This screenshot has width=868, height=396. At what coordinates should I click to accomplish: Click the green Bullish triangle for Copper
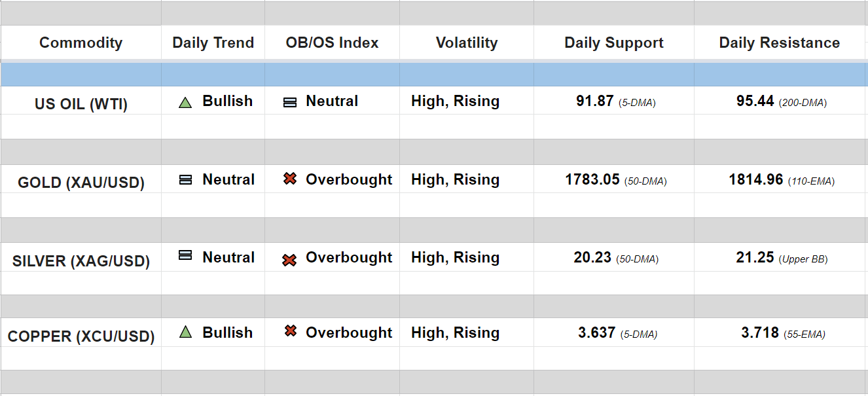pyautogui.click(x=185, y=333)
